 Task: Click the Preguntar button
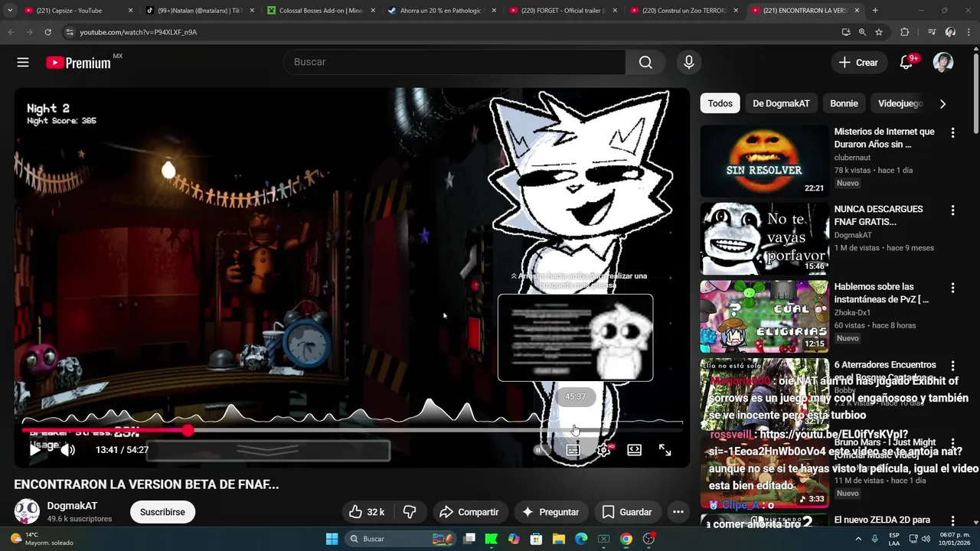(550, 512)
